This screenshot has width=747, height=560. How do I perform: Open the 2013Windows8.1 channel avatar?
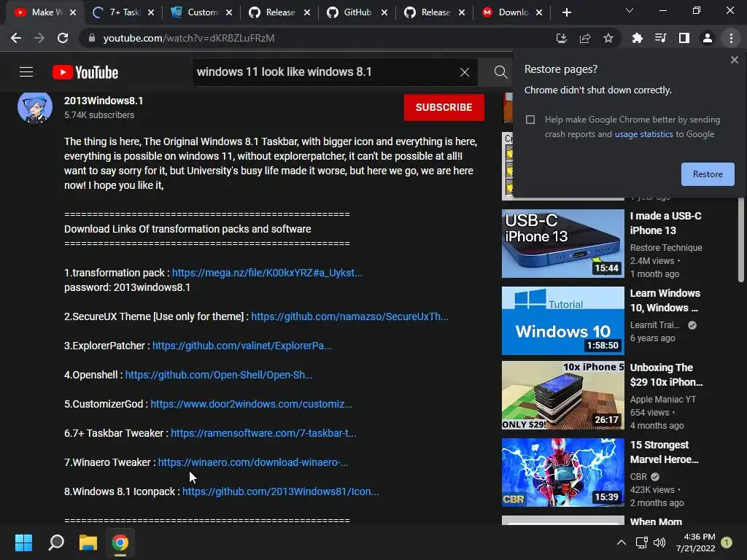point(35,106)
